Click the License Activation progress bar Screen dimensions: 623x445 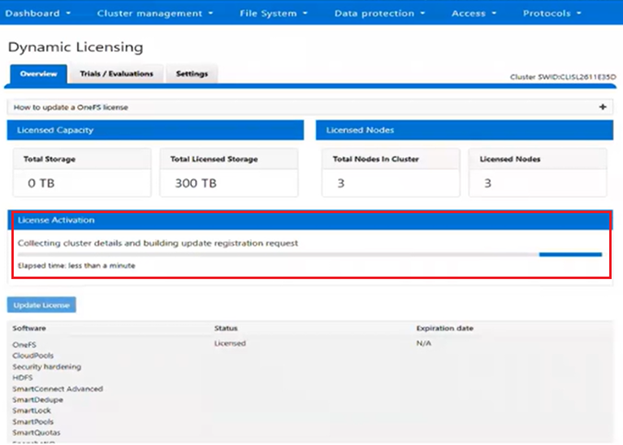(310, 254)
